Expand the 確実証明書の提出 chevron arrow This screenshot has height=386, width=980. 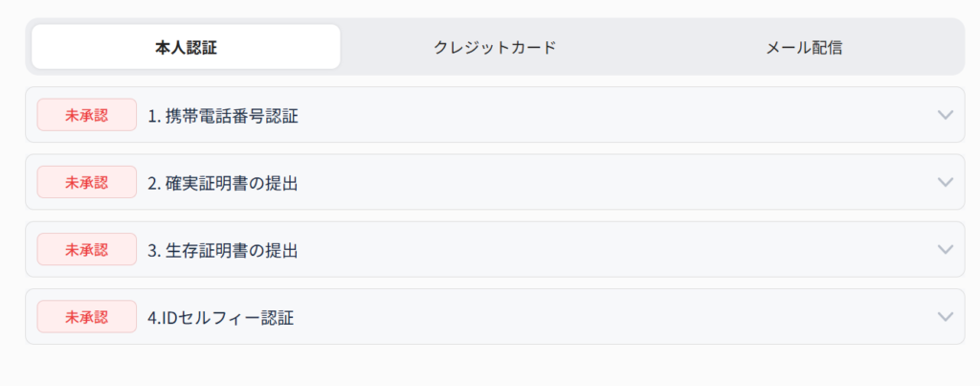point(946,182)
